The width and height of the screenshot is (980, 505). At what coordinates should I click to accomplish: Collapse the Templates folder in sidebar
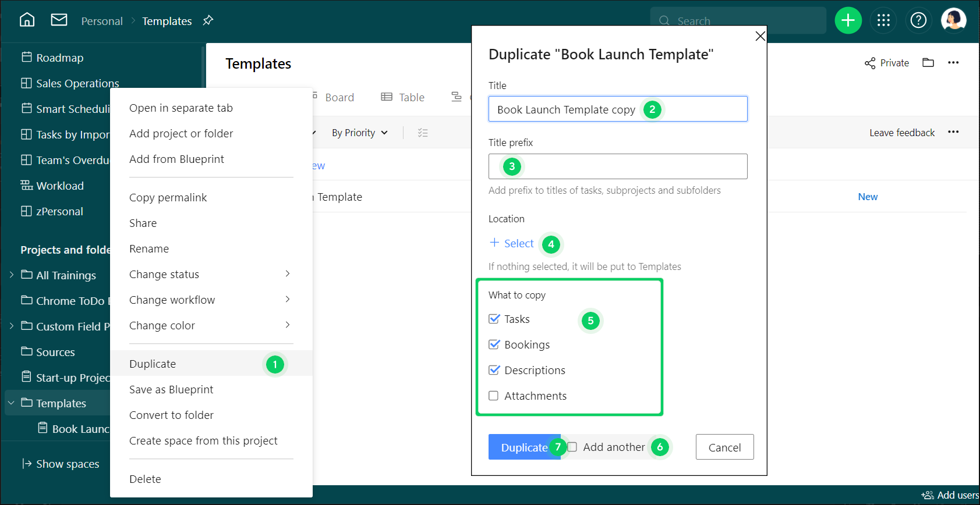[x=11, y=403]
